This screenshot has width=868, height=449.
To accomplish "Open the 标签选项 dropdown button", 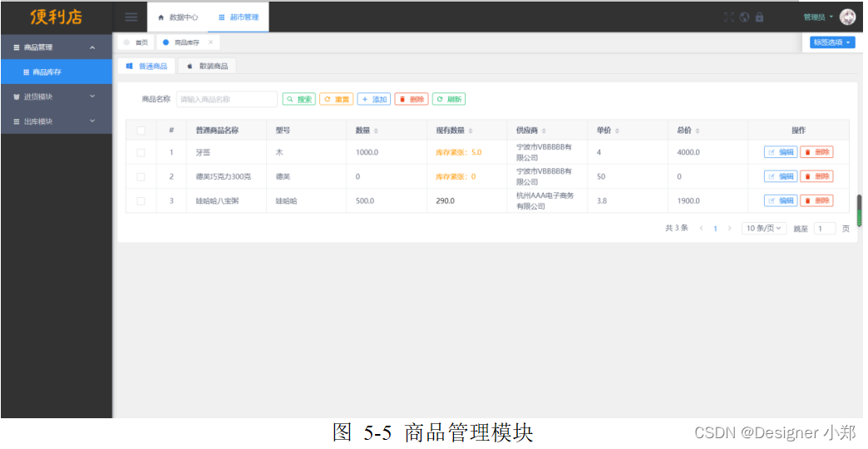I will [x=832, y=42].
